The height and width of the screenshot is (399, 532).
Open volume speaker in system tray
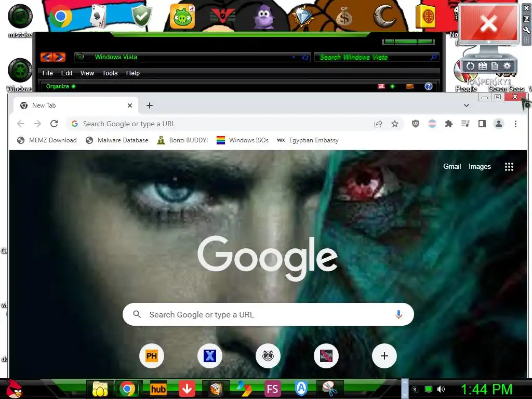(x=441, y=389)
